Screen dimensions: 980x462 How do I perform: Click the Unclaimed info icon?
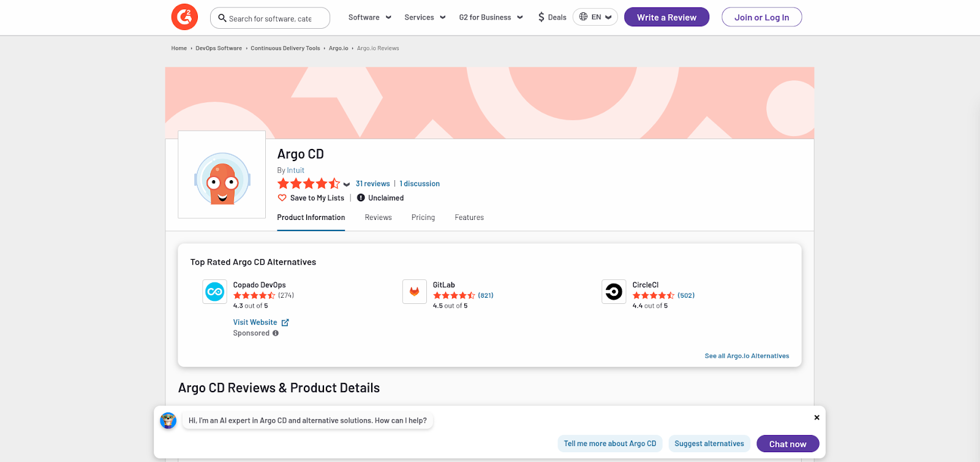361,198
